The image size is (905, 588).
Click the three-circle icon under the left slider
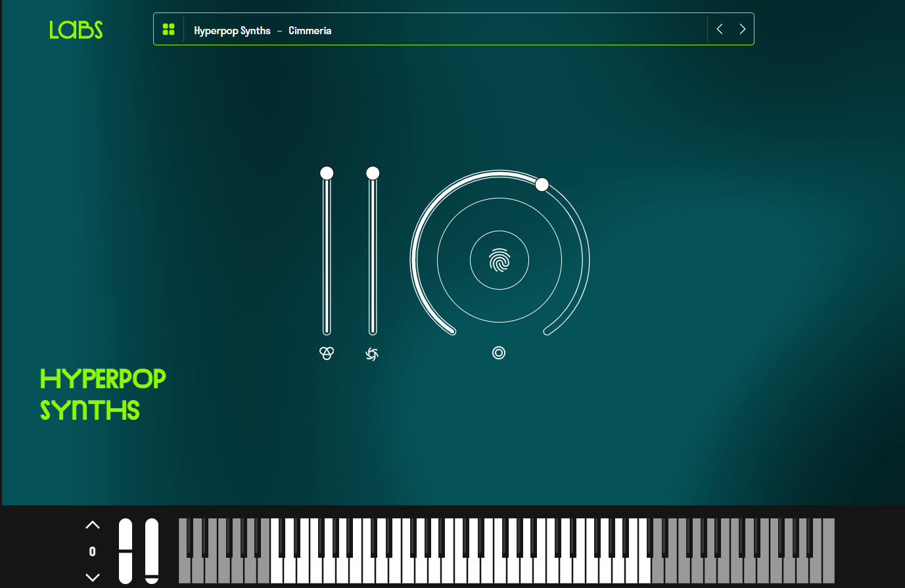[x=327, y=353]
